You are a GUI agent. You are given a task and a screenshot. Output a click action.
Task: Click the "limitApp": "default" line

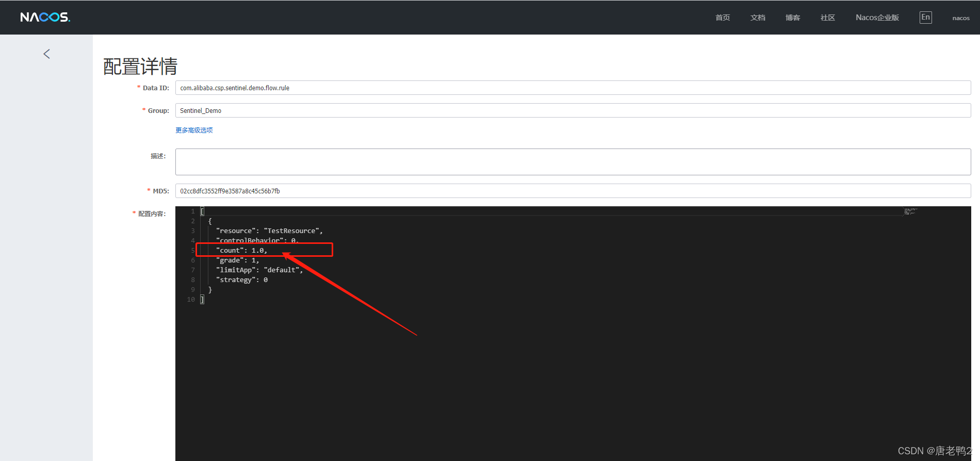point(259,270)
